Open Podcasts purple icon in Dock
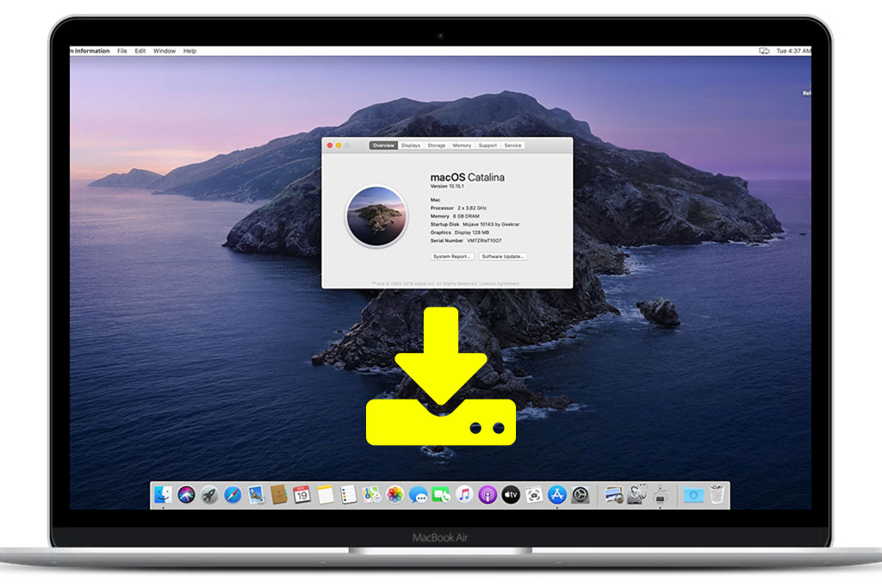 [x=488, y=495]
